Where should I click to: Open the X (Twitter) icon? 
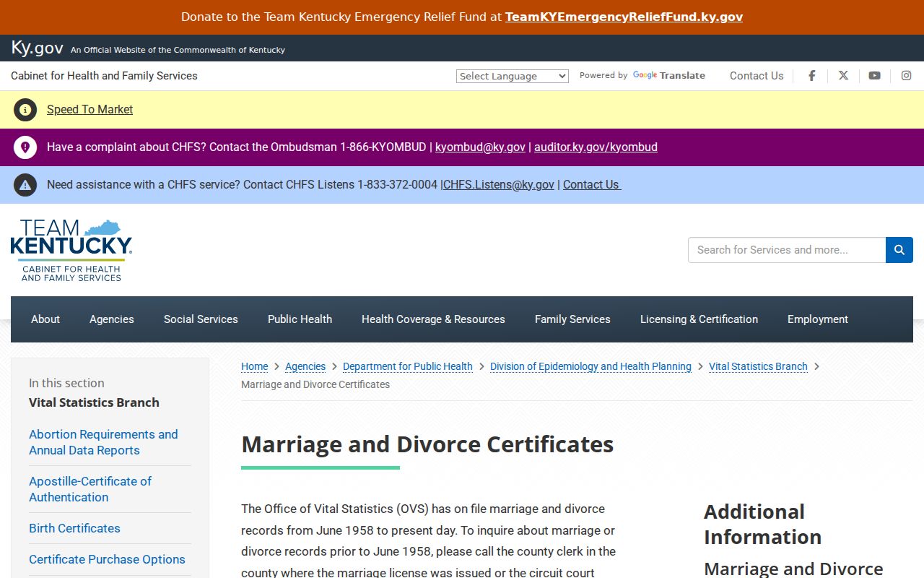[843, 76]
